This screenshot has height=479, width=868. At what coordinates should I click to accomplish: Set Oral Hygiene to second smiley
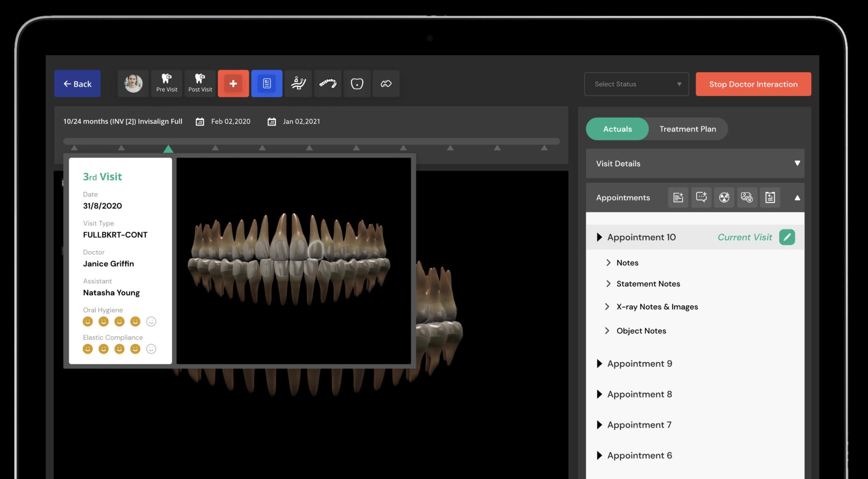click(x=103, y=321)
